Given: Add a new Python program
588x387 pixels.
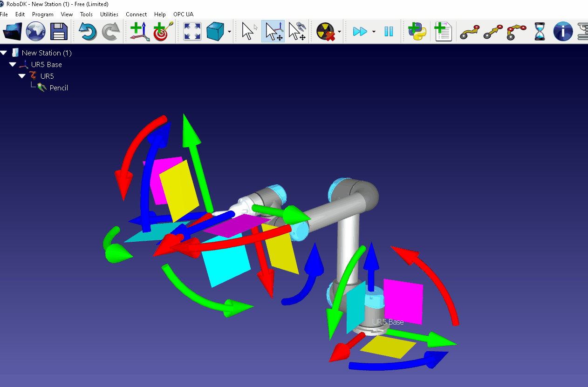Looking at the screenshot, I should pyautogui.click(x=417, y=32).
